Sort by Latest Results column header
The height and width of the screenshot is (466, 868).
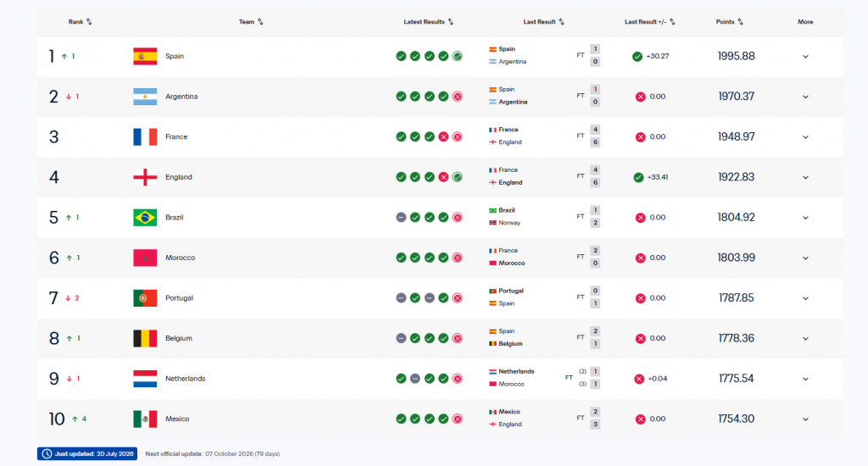[428, 22]
